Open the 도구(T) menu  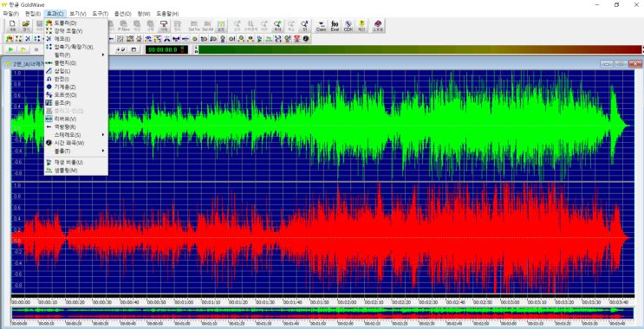(x=101, y=14)
